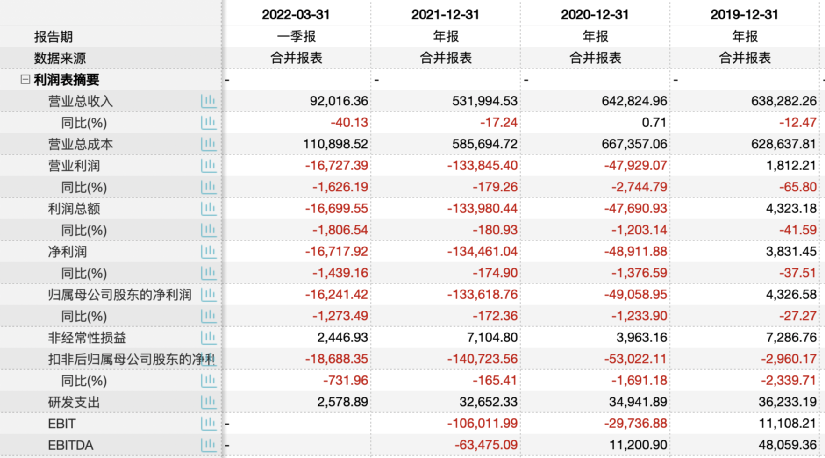Open chart for 归属母公司股东的净利润
This screenshot has height=458, width=825.
tap(209, 295)
